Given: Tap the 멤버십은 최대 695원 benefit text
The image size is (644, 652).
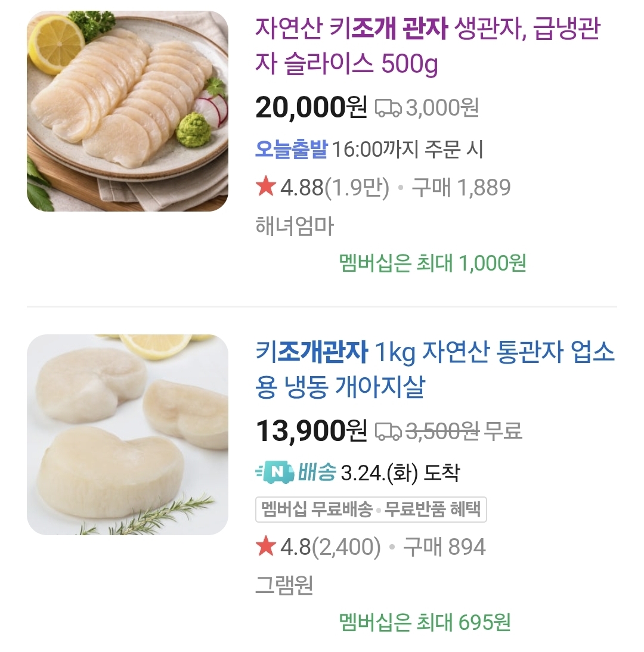Looking at the screenshot, I should (x=425, y=622).
